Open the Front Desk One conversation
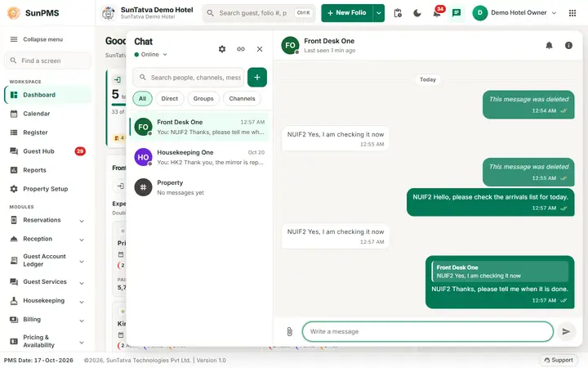This screenshot has height=368, width=588. (199, 127)
